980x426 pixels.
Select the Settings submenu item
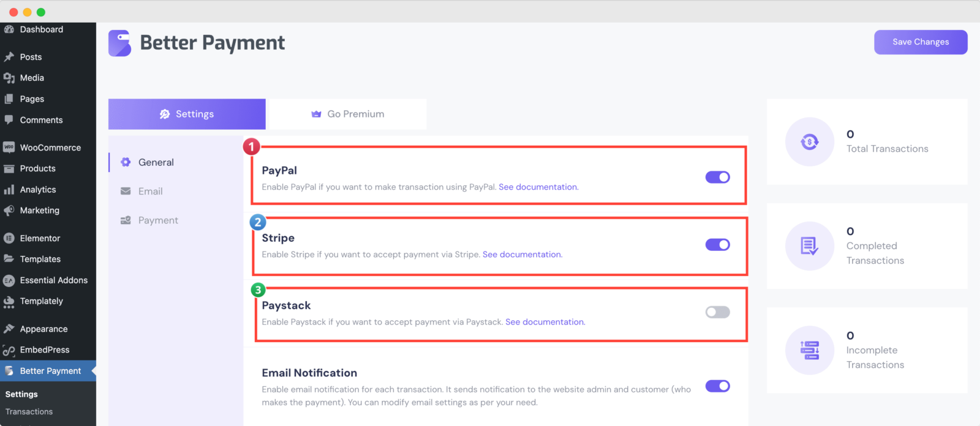[x=21, y=394]
